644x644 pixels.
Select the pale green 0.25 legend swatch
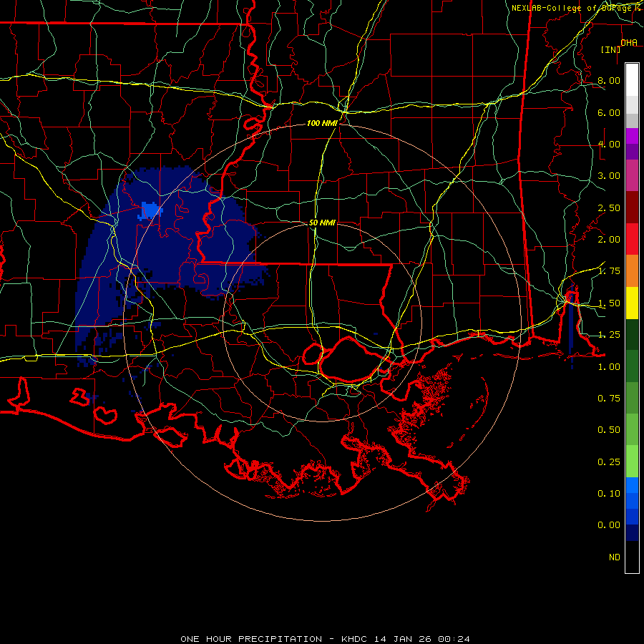[x=632, y=462]
